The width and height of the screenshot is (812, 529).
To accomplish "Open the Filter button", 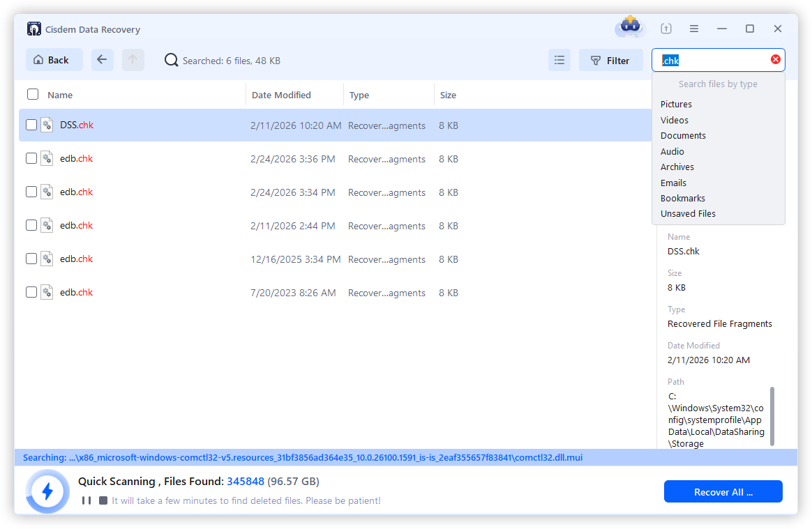I will [x=610, y=61].
